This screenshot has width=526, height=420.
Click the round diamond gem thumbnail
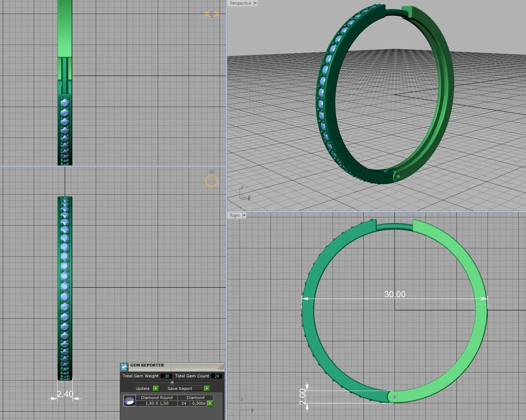[129, 401]
